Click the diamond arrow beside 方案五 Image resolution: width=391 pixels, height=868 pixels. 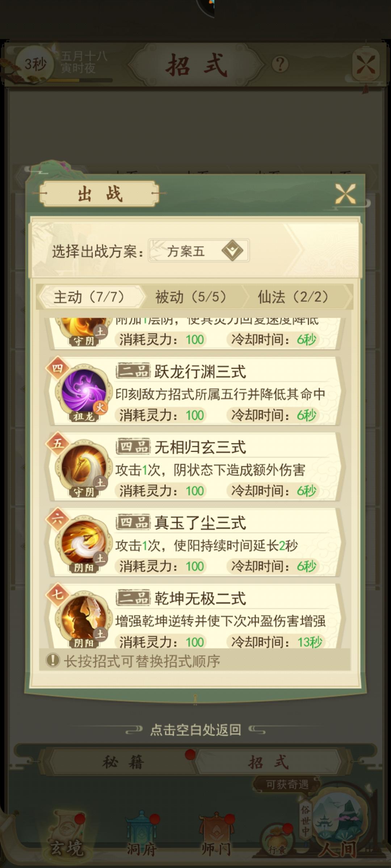(232, 250)
